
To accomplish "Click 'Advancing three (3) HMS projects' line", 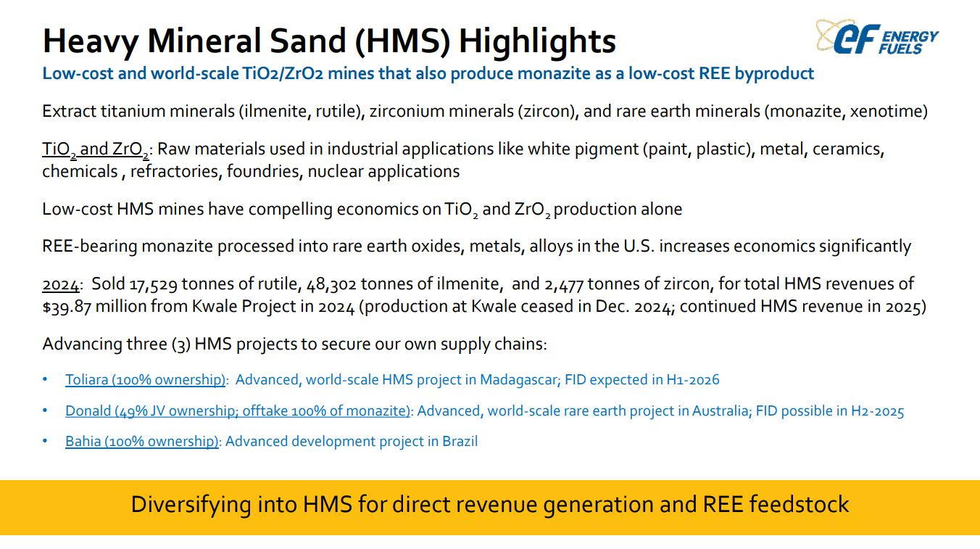I will pyautogui.click(x=294, y=344).
